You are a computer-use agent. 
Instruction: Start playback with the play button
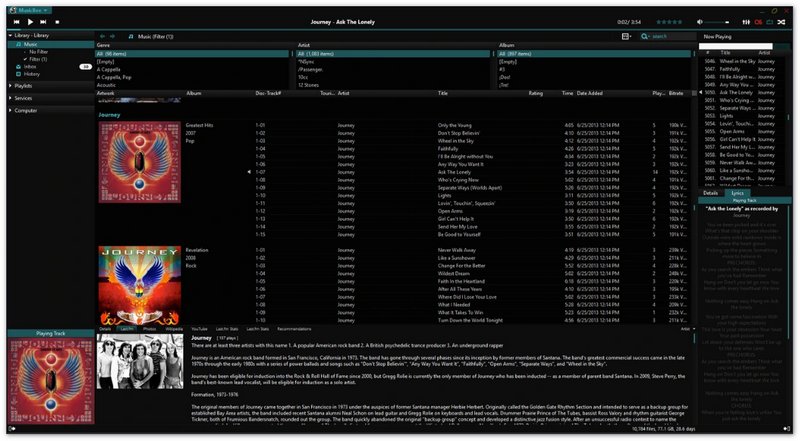tap(30, 22)
